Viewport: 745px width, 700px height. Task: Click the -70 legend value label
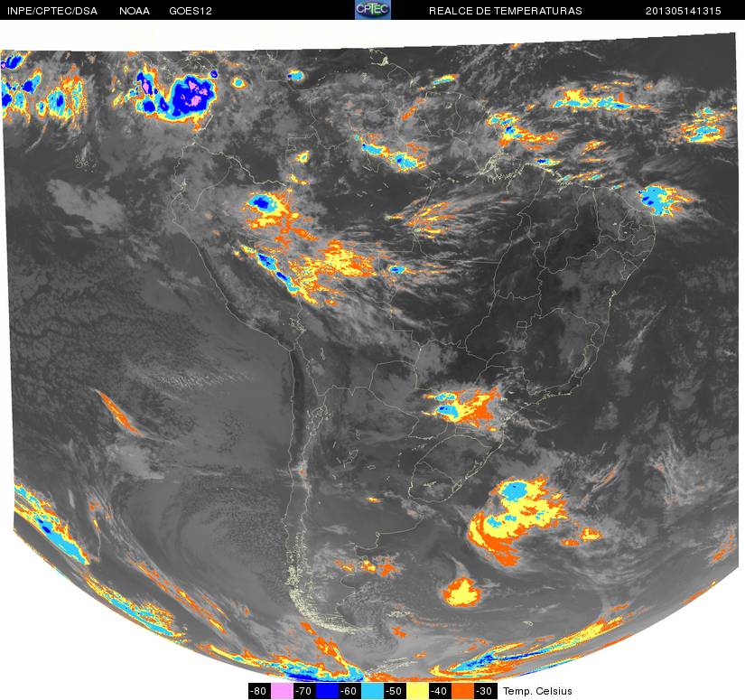pos(304,691)
